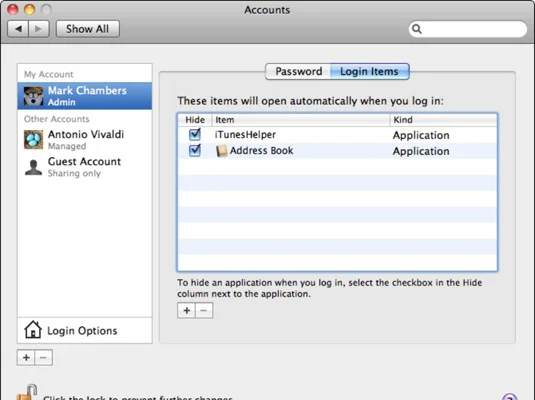Click the Login Options house icon
Image resolution: width=535 pixels, height=400 pixels.
(33, 329)
